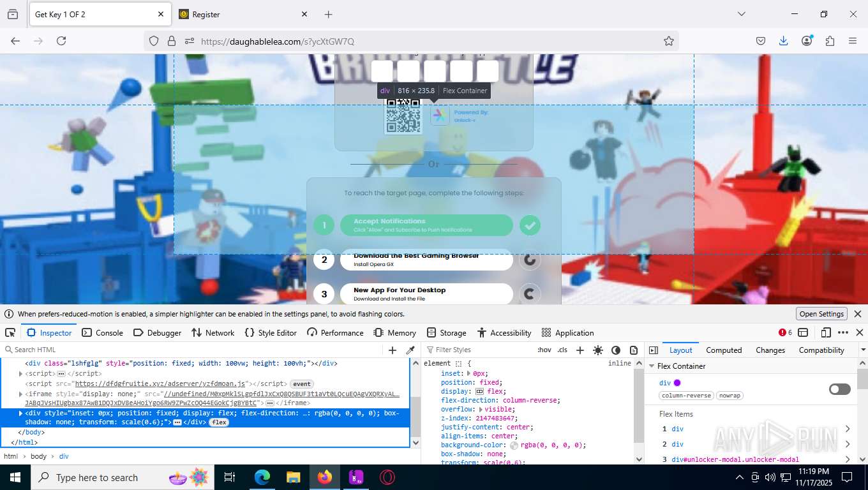
Task: Toggle dark color scheme simulation
Action: coord(615,350)
